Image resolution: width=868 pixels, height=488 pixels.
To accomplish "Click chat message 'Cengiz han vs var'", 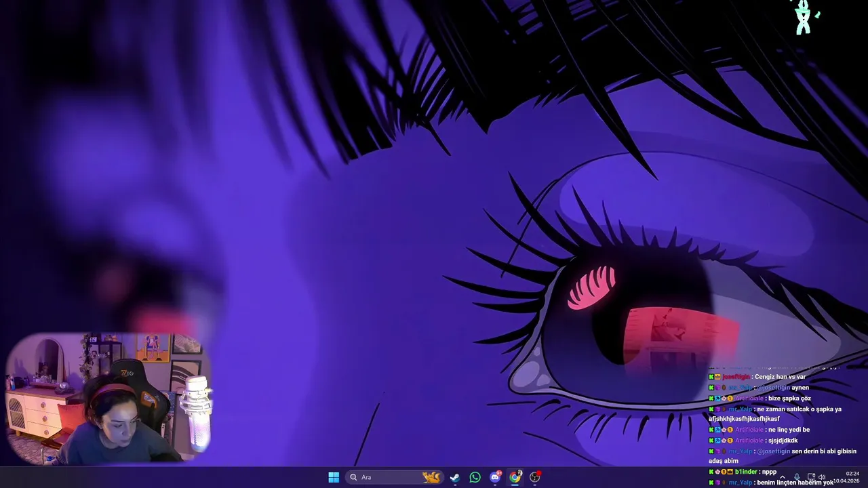I will 780,377.
